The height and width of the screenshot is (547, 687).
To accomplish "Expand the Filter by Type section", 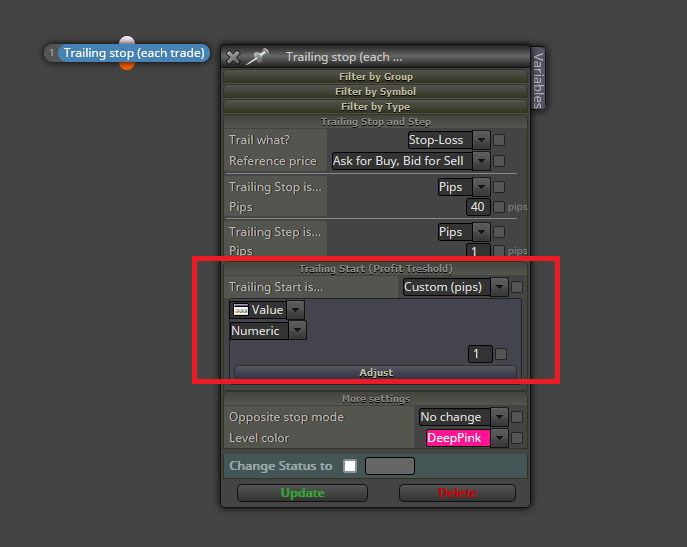I will (x=375, y=107).
